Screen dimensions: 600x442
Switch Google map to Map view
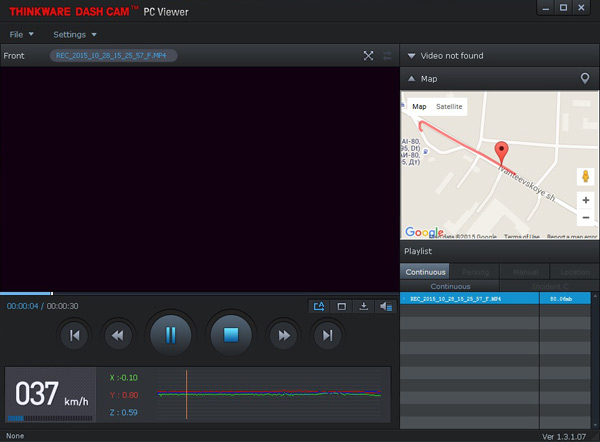pyautogui.click(x=419, y=106)
